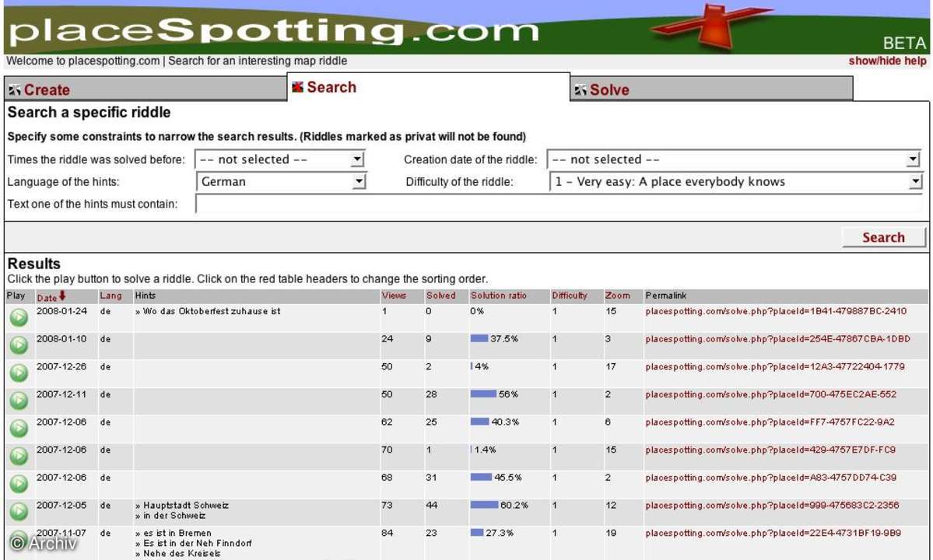933x560 pixels.
Task: Sort results by Date header
Action: [x=47, y=297]
